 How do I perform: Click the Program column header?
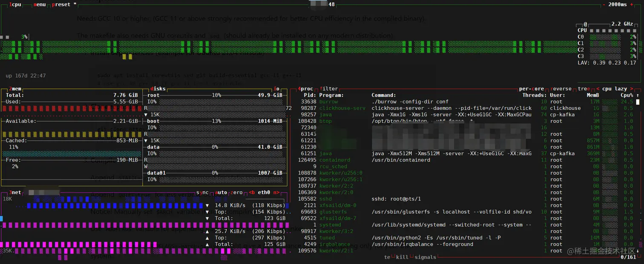(x=331, y=95)
